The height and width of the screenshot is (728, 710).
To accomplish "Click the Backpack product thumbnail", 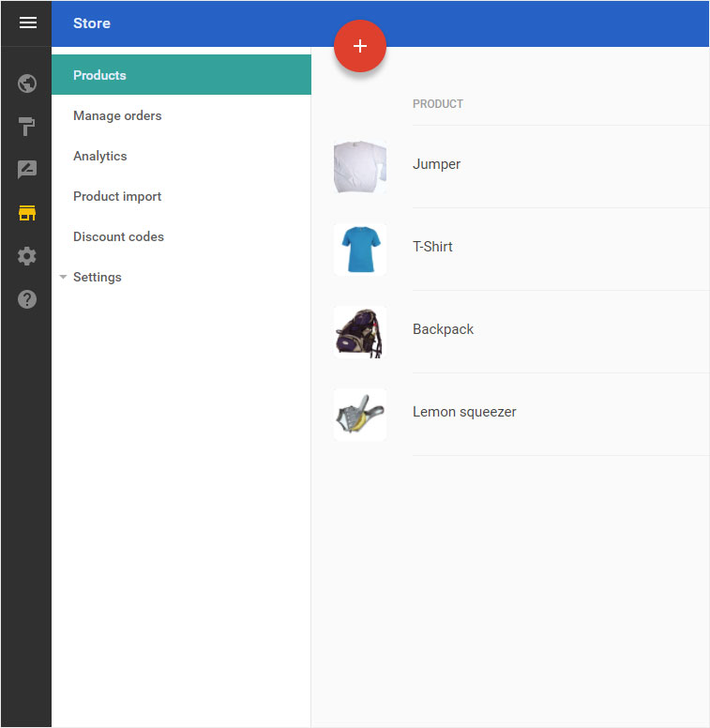I will (x=359, y=332).
